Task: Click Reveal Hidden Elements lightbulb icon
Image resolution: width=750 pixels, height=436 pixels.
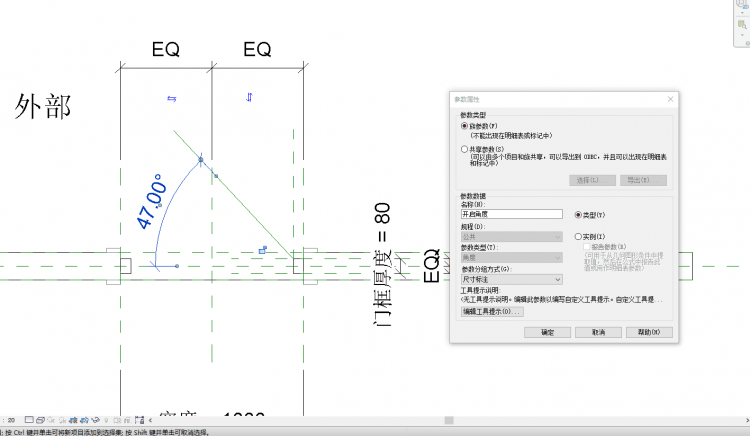Action: pyautogui.click(x=106, y=420)
